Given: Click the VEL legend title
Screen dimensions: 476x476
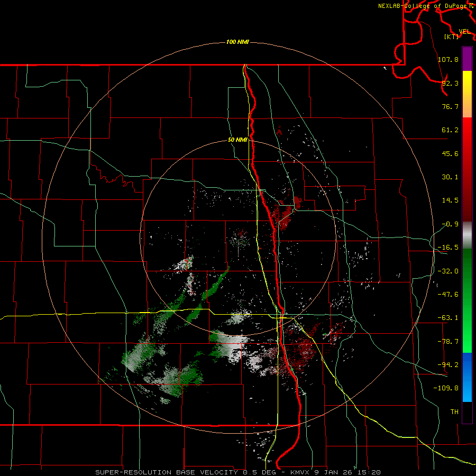Looking at the screenshot, I should click(x=464, y=32).
